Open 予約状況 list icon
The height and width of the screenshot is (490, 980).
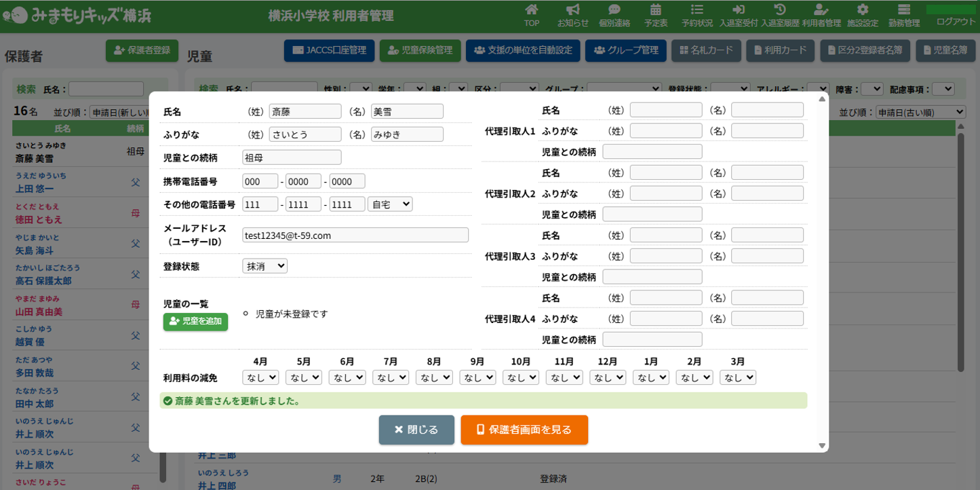(x=697, y=10)
